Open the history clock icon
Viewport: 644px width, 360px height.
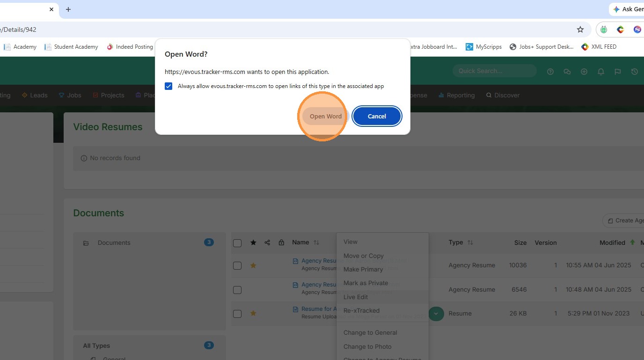pos(635,72)
